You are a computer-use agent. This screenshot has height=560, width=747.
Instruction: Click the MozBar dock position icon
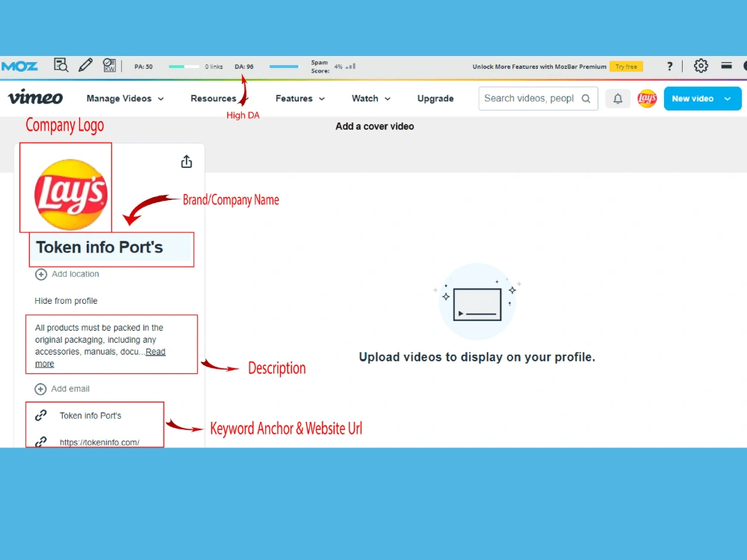[x=726, y=66]
